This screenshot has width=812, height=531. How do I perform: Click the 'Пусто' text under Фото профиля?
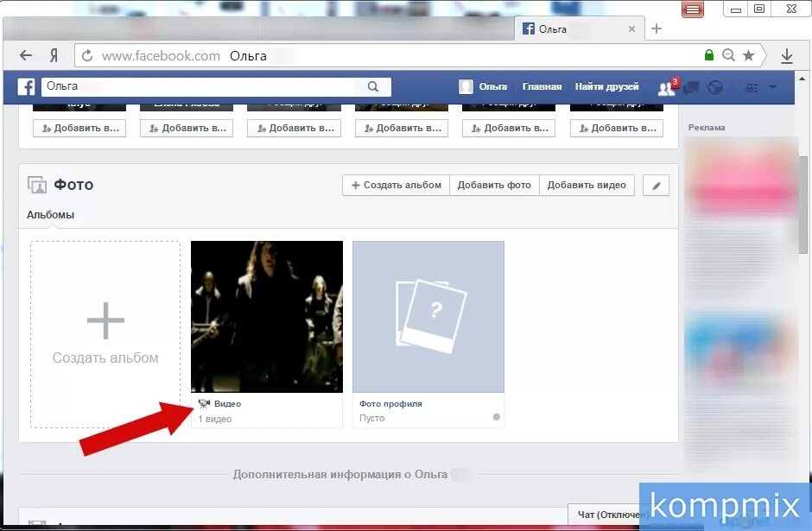371,418
